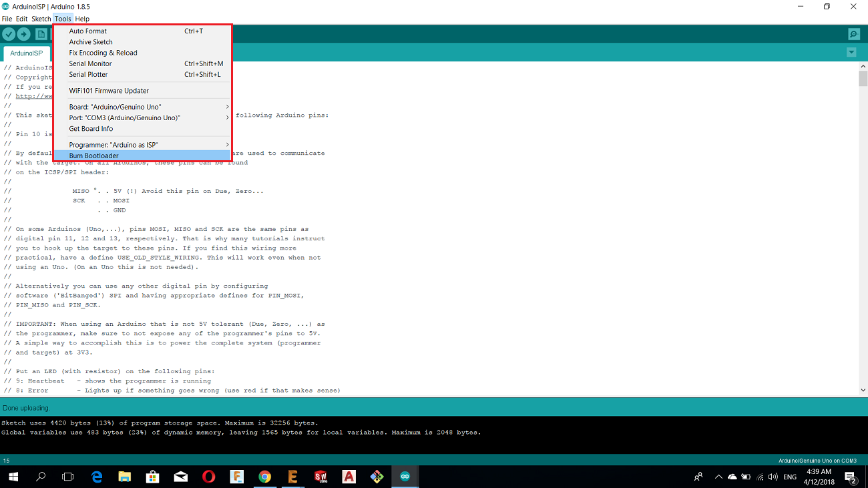Click the Arduino taskbar icon
The image size is (868, 488).
click(405, 477)
